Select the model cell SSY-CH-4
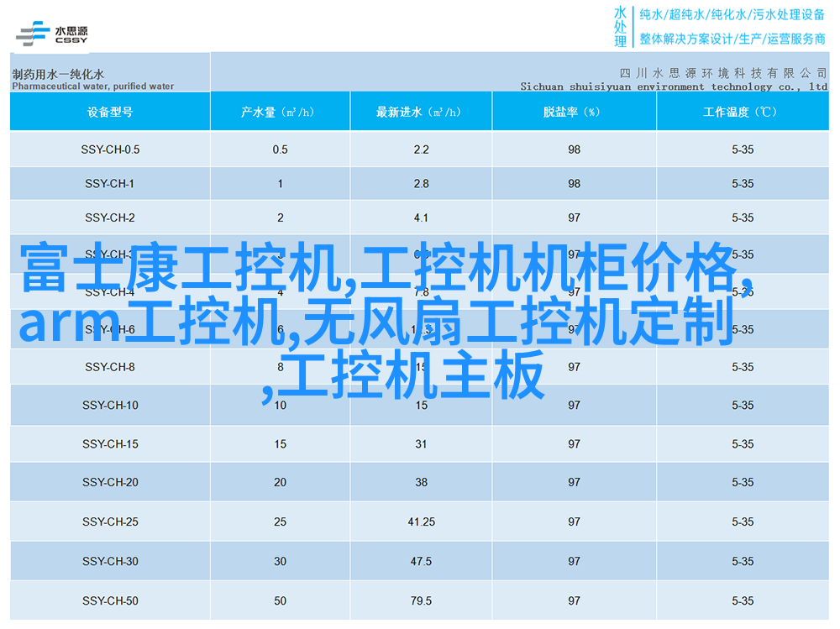 110,292
